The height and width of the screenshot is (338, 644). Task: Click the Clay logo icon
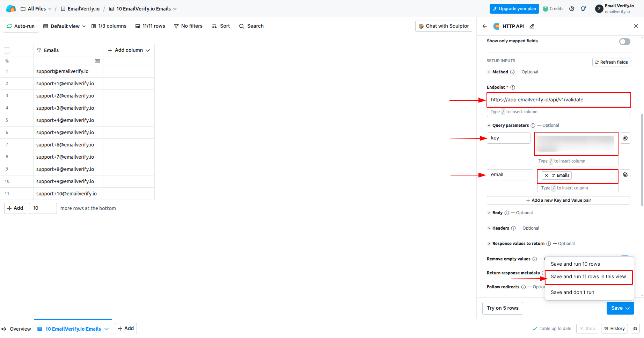coord(11,9)
